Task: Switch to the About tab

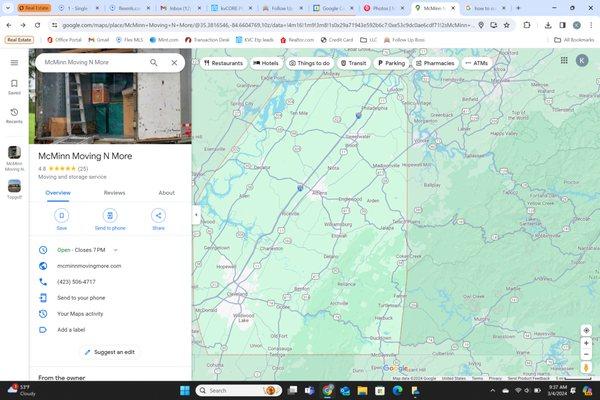Action: pos(166,192)
